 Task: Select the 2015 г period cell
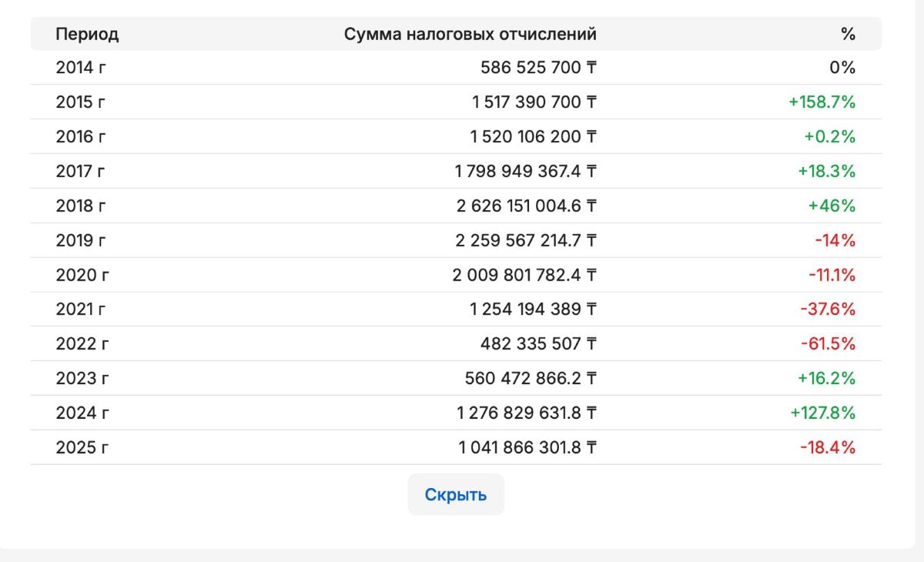pos(81,102)
